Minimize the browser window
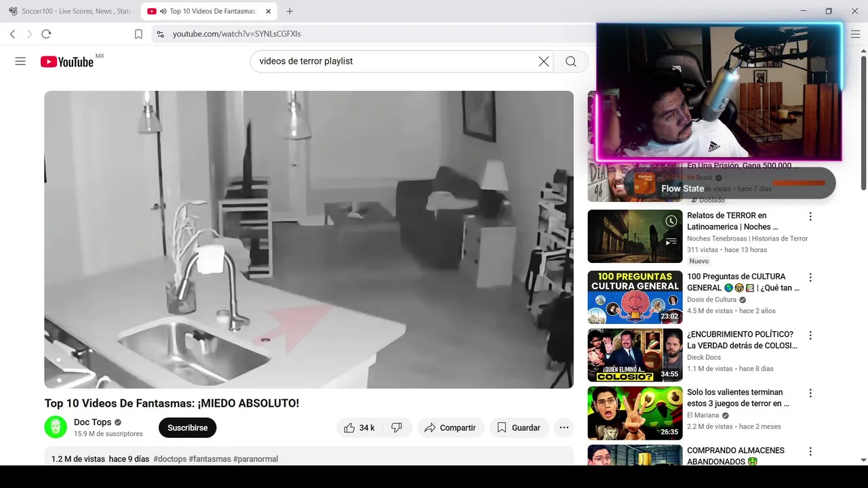The height and width of the screenshot is (488, 868). click(804, 11)
